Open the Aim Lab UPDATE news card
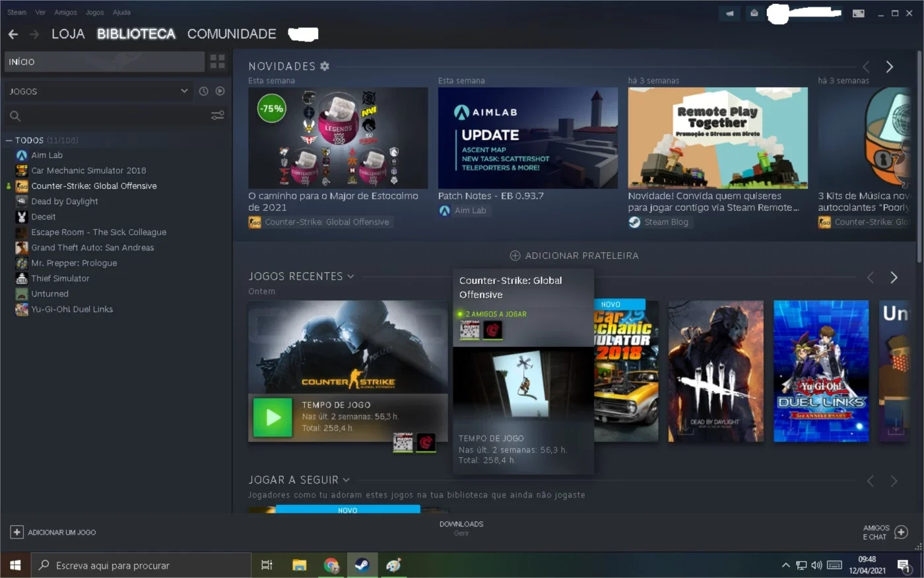924x578 pixels. (528, 138)
